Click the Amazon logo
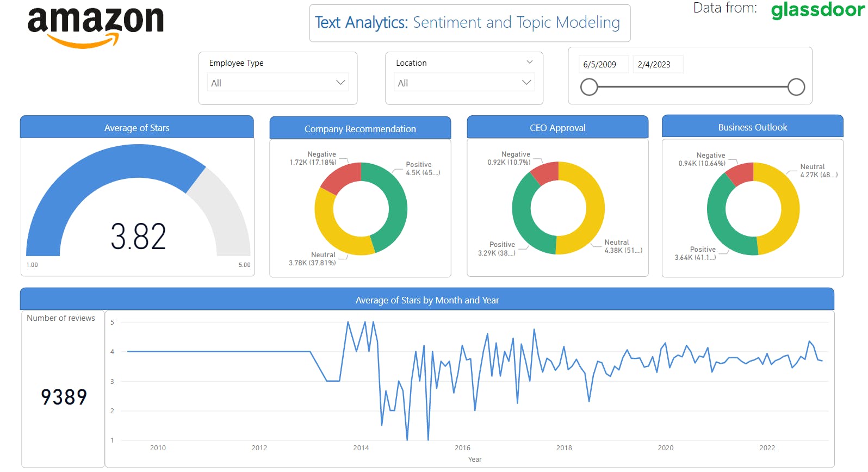Image resolution: width=868 pixels, height=472 pixels. tap(95, 24)
